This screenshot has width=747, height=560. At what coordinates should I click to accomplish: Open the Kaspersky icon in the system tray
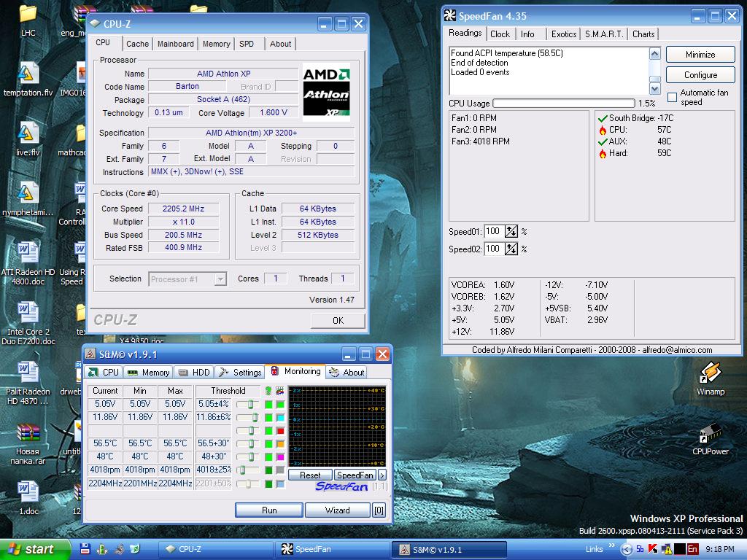pyautogui.click(x=653, y=548)
